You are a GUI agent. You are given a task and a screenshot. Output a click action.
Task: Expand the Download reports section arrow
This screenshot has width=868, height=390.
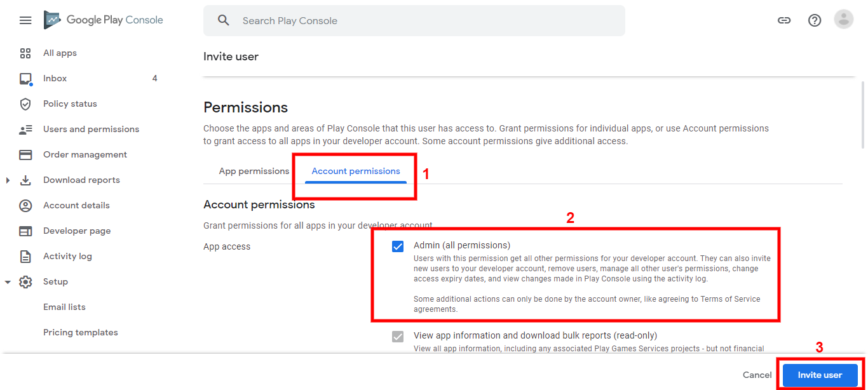[8, 180]
